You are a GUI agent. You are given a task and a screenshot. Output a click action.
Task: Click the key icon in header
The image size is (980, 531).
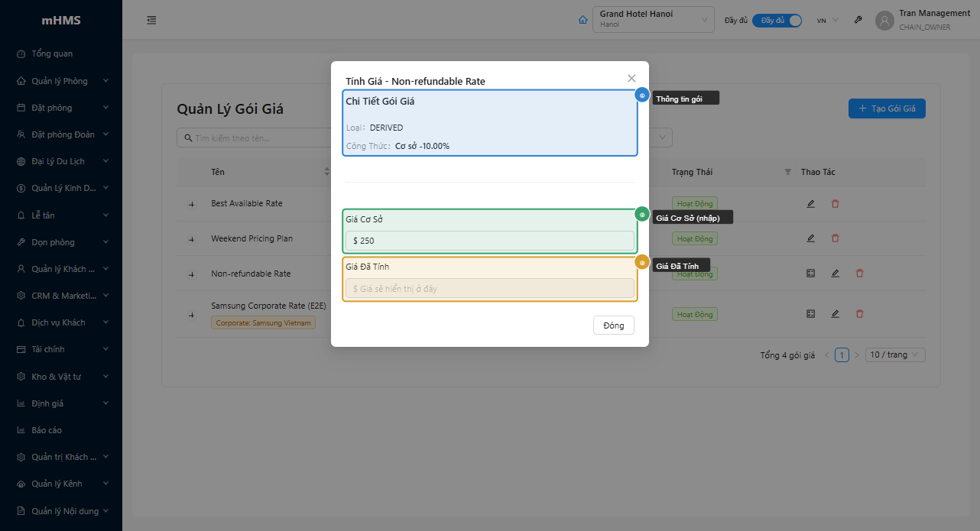pos(858,20)
